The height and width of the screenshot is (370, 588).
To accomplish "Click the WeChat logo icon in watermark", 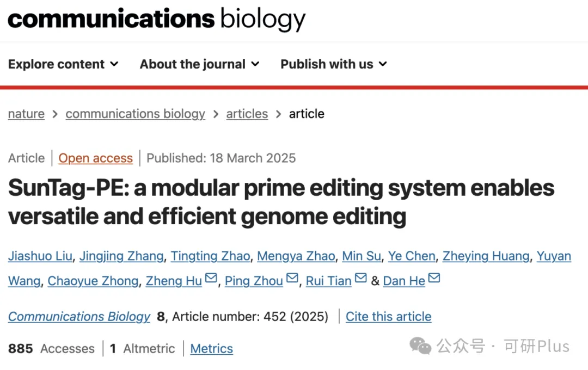I will pyautogui.click(x=420, y=346).
